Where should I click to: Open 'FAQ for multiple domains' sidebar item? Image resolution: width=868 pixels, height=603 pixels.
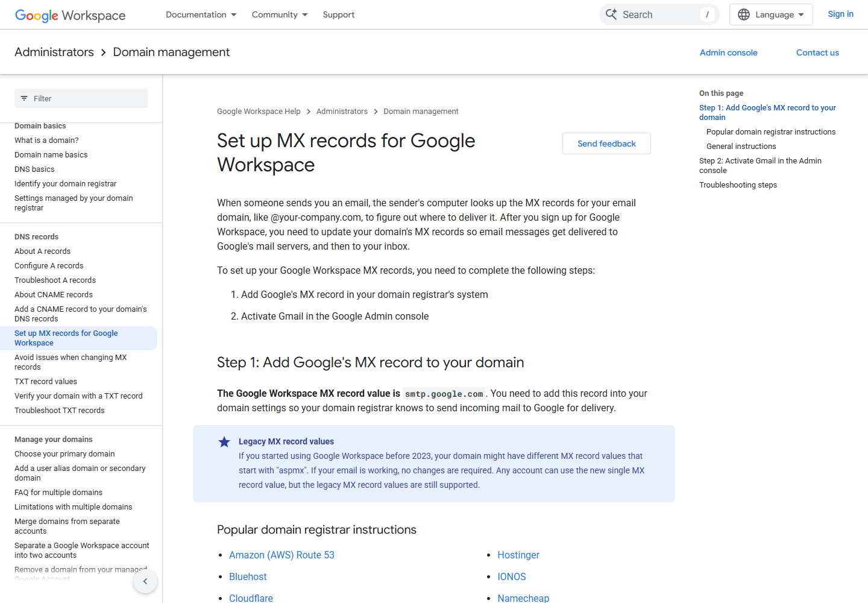click(58, 493)
